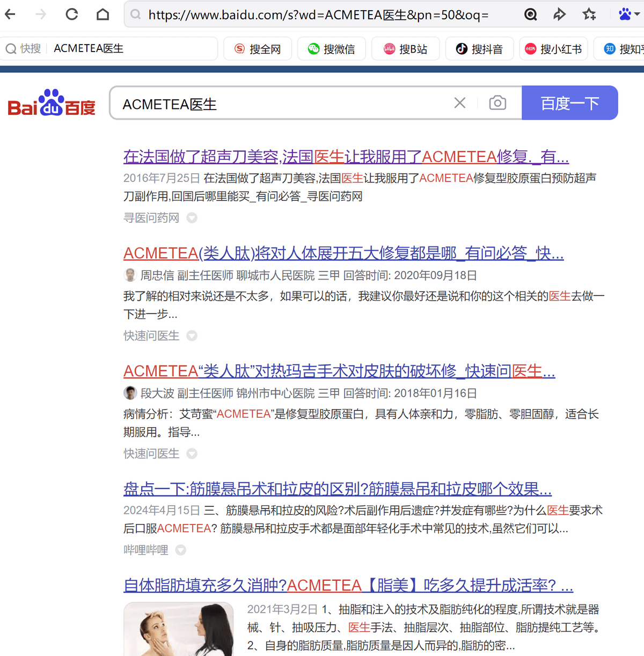Search Zhihu via 搜知乎 button
644x656 pixels.
pyautogui.click(x=619, y=49)
